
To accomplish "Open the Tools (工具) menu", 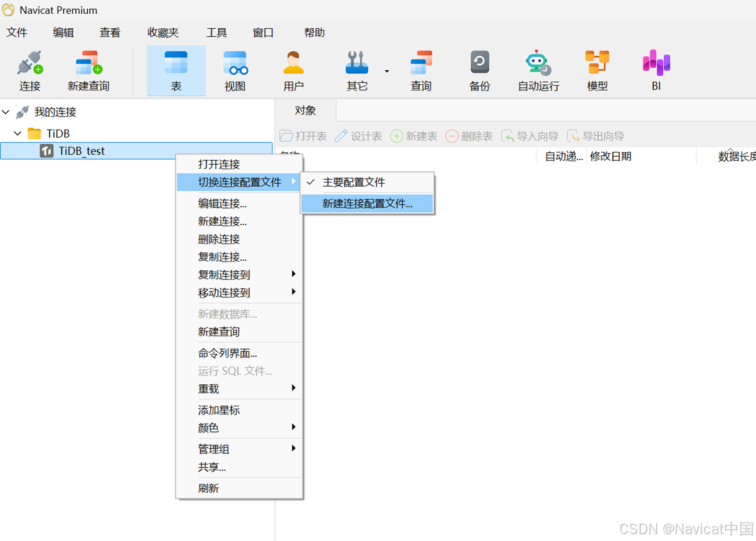I will pyautogui.click(x=216, y=33).
